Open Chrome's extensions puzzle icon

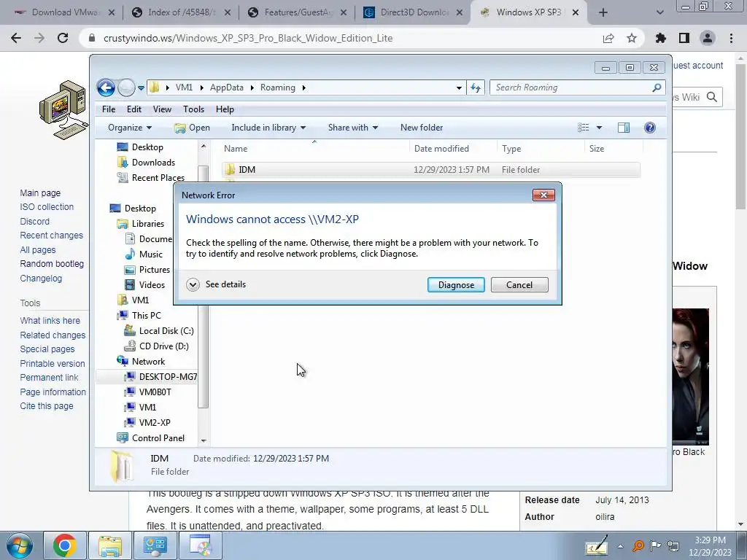(660, 38)
